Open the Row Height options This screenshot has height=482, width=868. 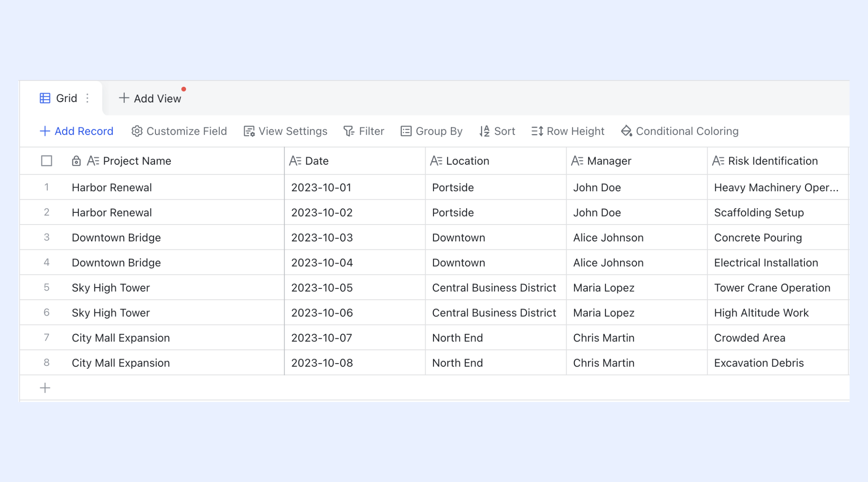tap(568, 131)
